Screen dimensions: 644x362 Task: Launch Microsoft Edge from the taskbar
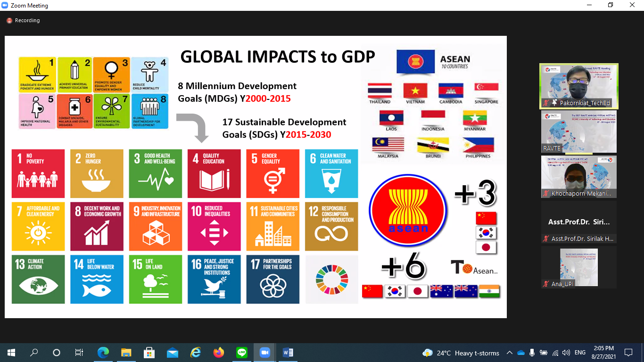pos(103,353)
